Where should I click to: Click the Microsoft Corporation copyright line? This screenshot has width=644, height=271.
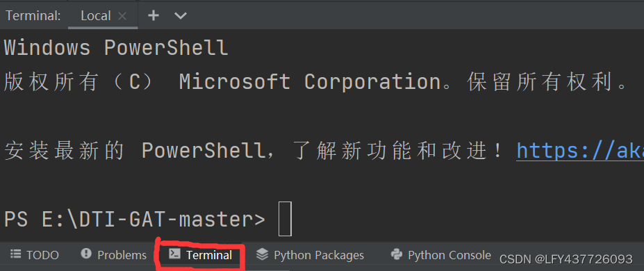pyautogui.click(x=315, y=82)
